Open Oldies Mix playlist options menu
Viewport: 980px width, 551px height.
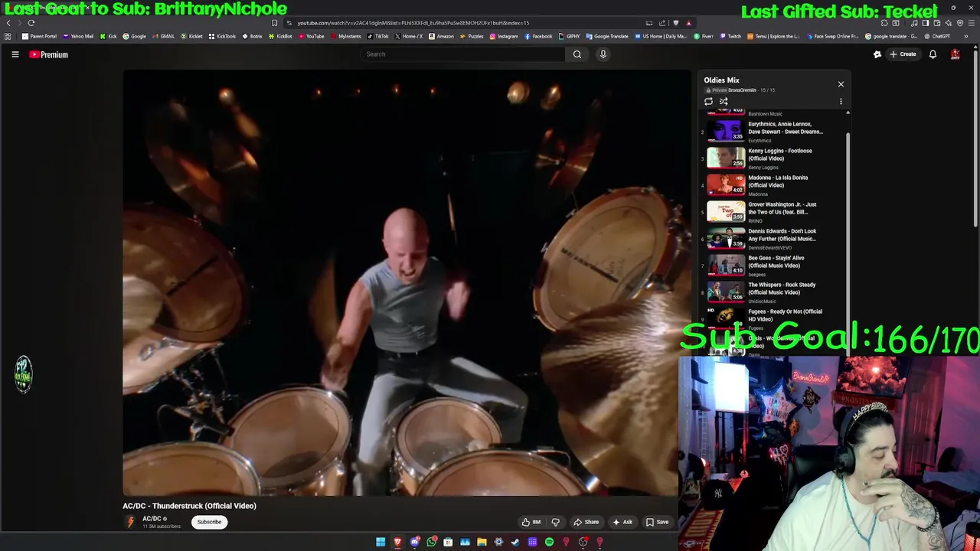pyautogui.click(x=841, y=101)
